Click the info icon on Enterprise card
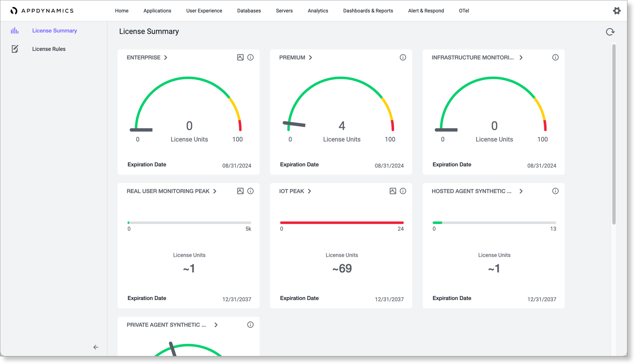 (x=250, y=57)
